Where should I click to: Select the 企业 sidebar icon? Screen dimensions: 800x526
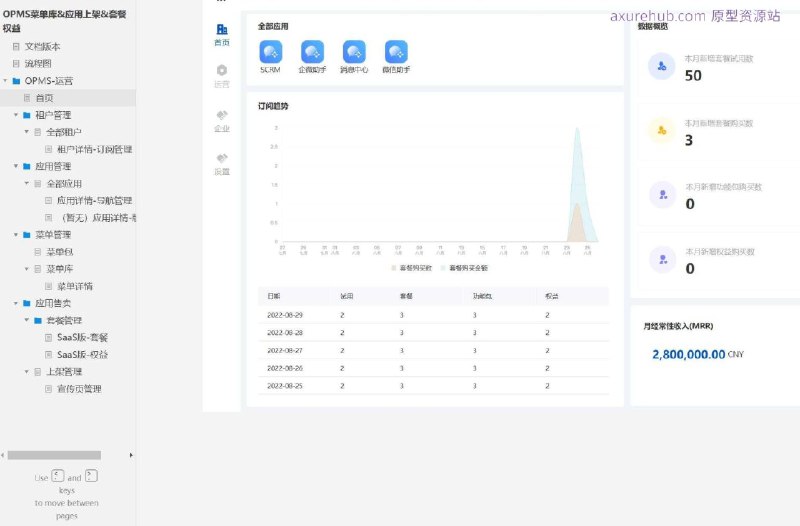click(222, 115)
